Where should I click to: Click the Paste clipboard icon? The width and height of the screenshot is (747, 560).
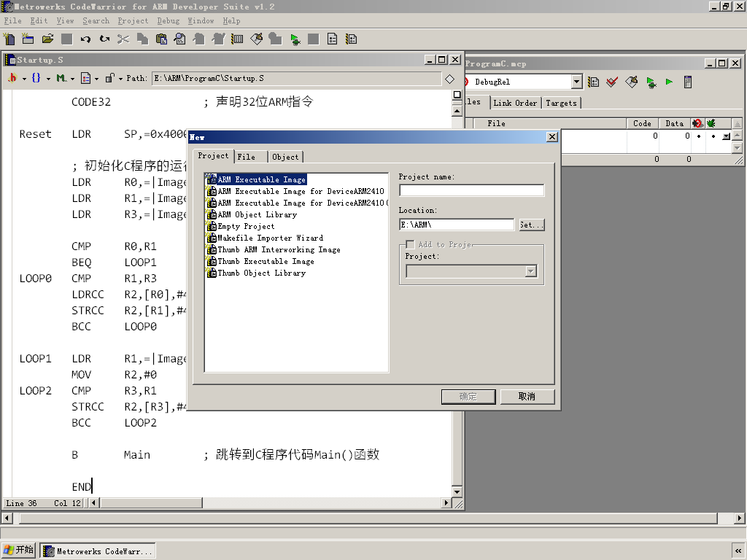coord(161,39)
